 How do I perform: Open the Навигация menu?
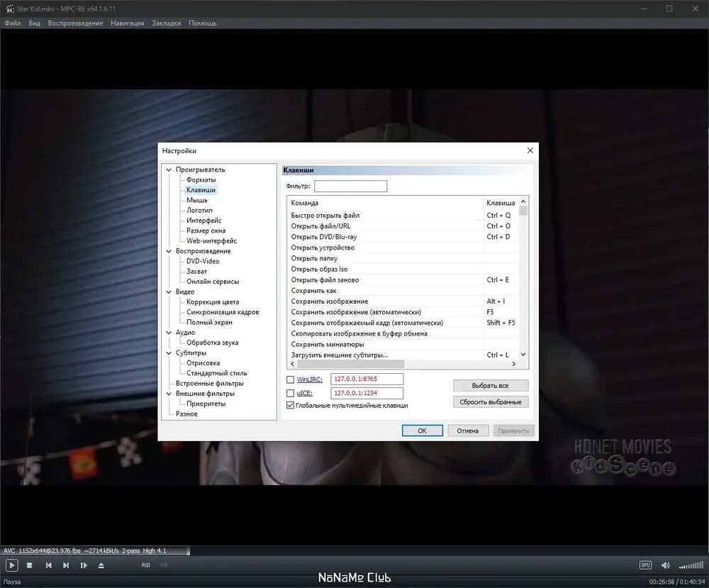tap(128, 23)
